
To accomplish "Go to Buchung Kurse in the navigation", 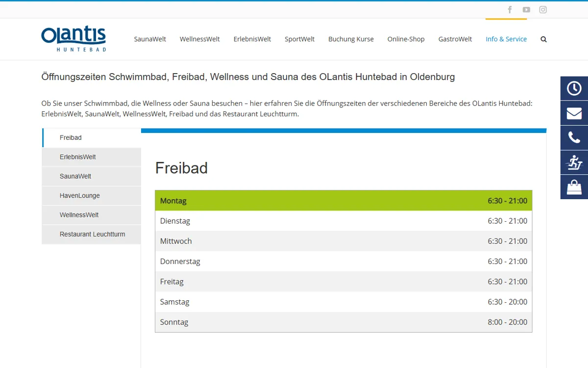I will coord(351,39).
